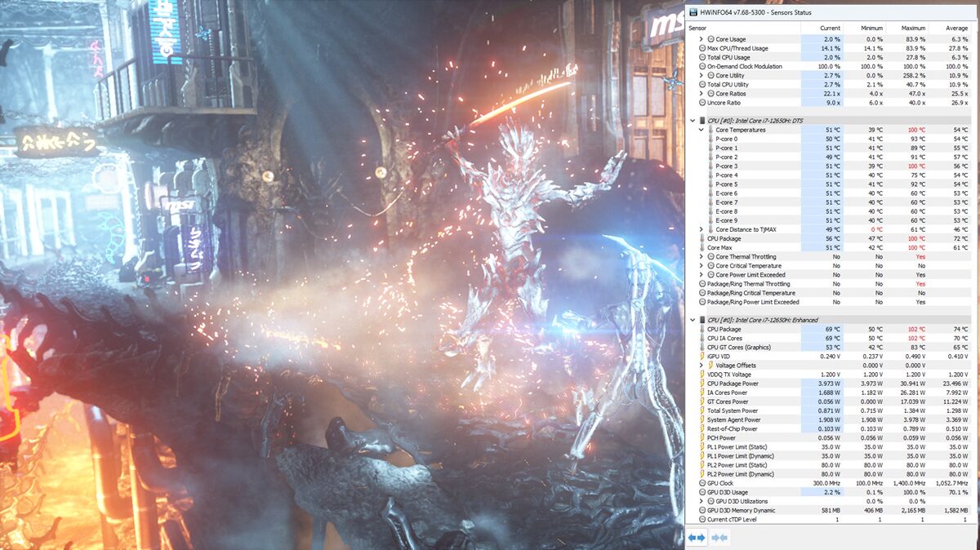Screen dimensions: 980x550
Task: Expand GPU D3D Utilizations
Action: (x=701, y=501)
